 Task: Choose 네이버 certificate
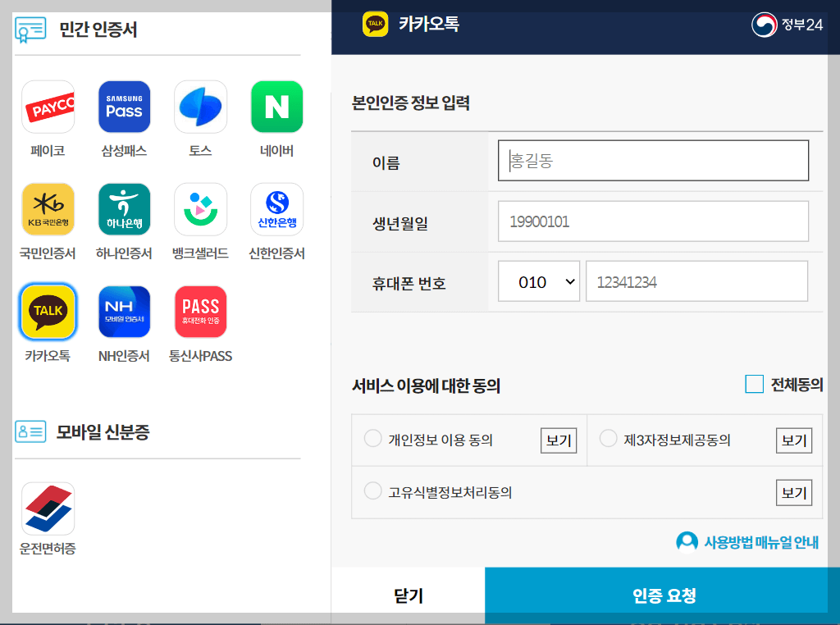pos(276,107)
